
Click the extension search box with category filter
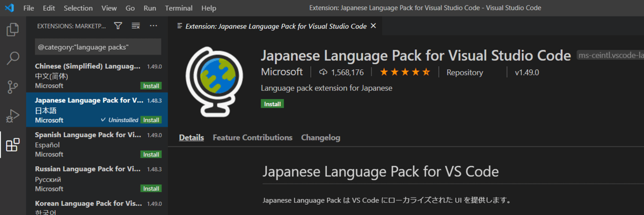[x=98, y=47]
